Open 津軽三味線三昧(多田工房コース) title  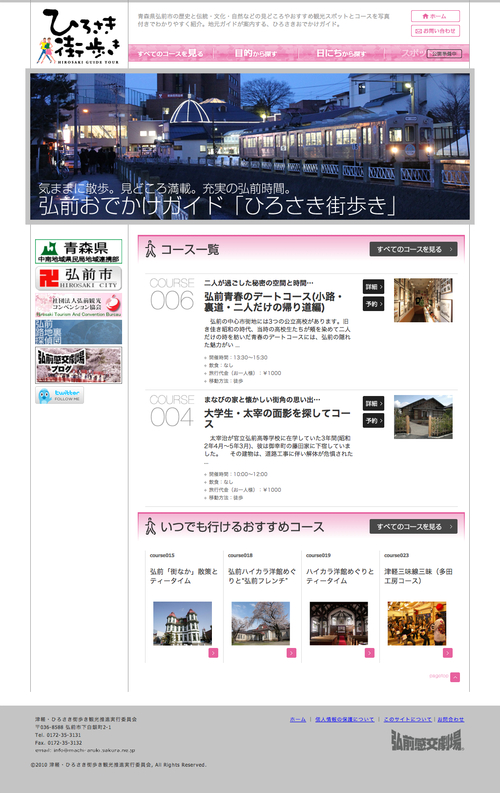pyautogui.click(x=418, y=576)
